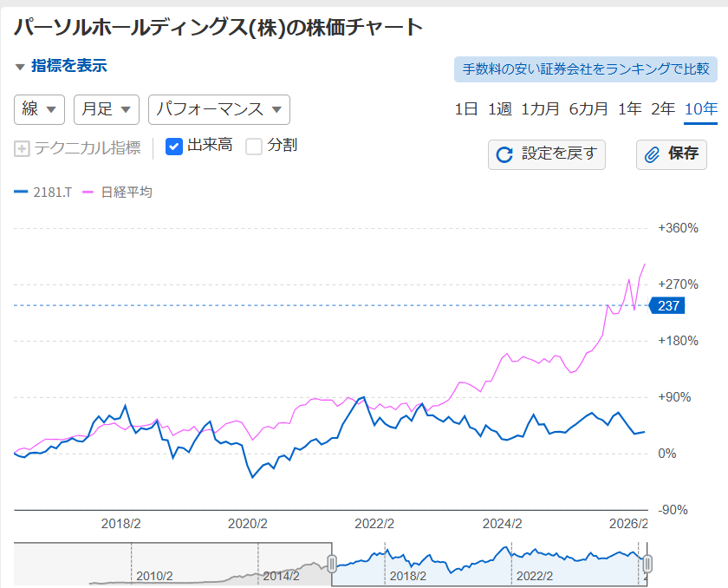This screenshot has height=588, width=728.
Task: Open the 月足 interval dropdown
Action: tap(107, 109)
